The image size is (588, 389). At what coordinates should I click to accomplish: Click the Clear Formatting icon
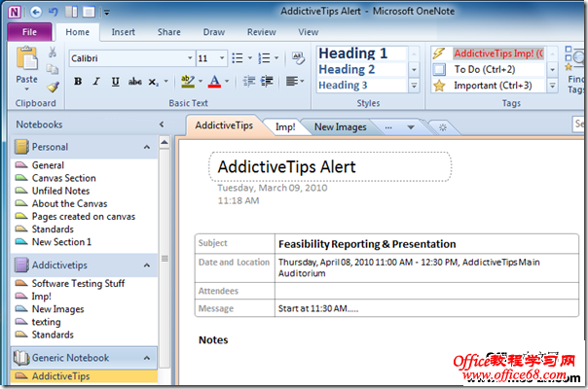[x=299, y=58]
